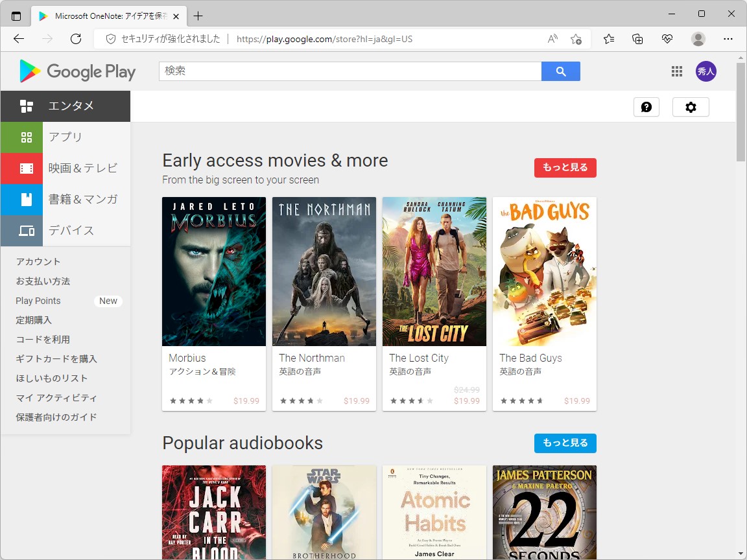Screen dimensions: 747x560
Task: Open the コードを利用 link
Action: [x=43, y=340]
